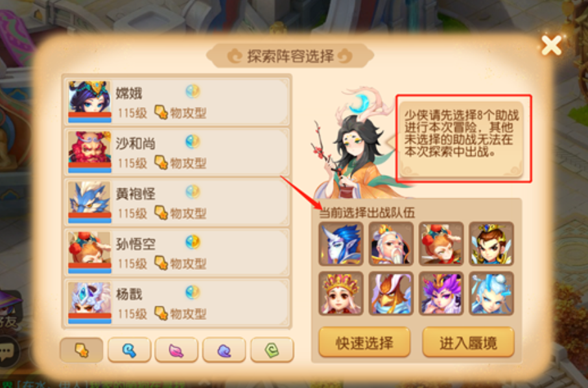This screenshot has height=388, width=588.
Task: Click the light-blue-haired character team portrait
Action: pos(491,293)
